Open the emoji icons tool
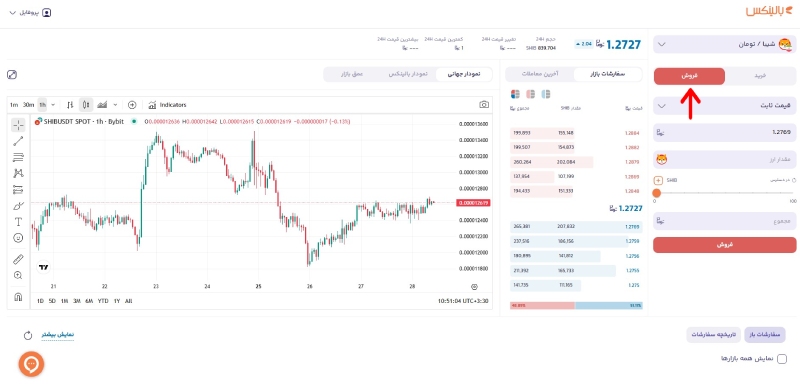This screenshot has width=800, height=387. tap(18, 238)
